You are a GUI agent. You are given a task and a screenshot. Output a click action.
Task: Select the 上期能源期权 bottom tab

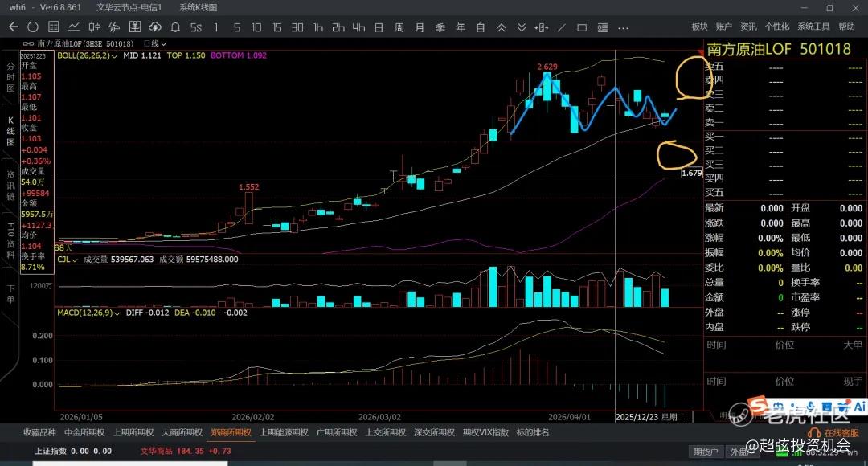[x=284, y=433]
